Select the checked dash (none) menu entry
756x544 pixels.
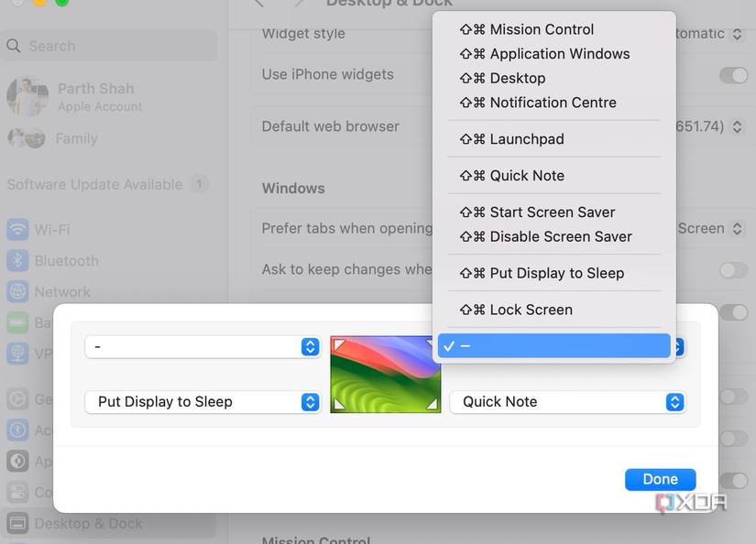(554, 346)
